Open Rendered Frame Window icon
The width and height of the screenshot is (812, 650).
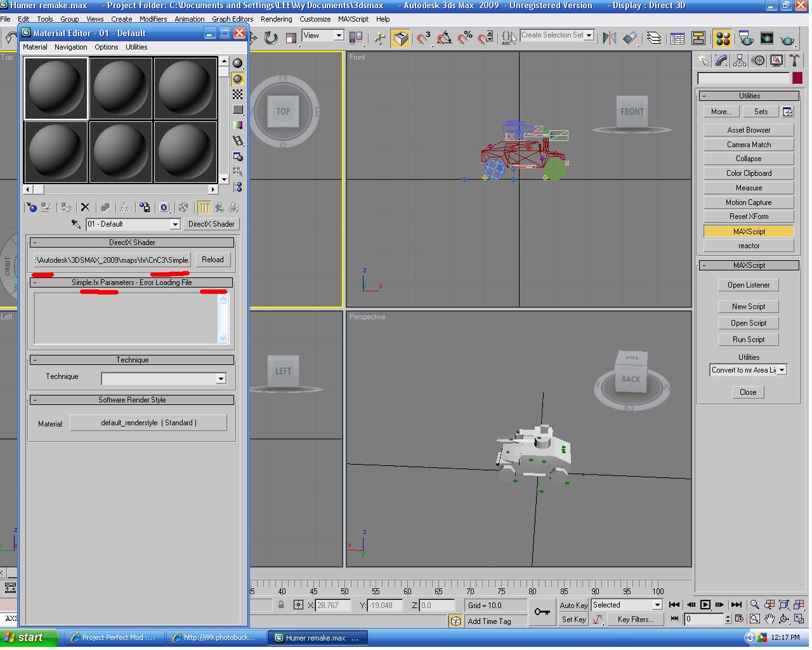click(x=766, y=38)
